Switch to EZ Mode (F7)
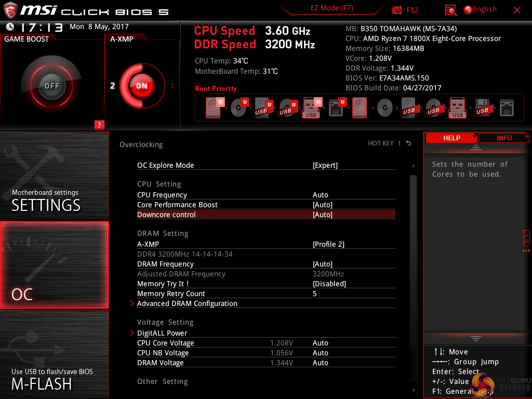 point(332,8)
